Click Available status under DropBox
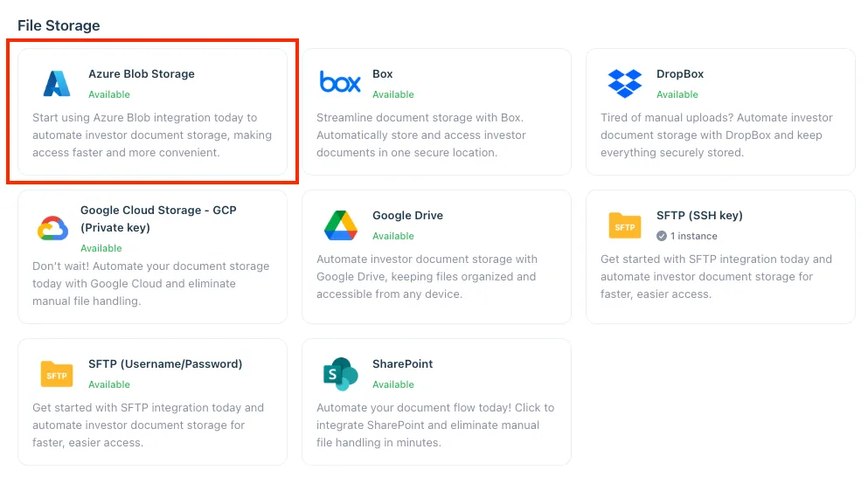Viewport: 868px width, 477px height. tap(677, 94)
